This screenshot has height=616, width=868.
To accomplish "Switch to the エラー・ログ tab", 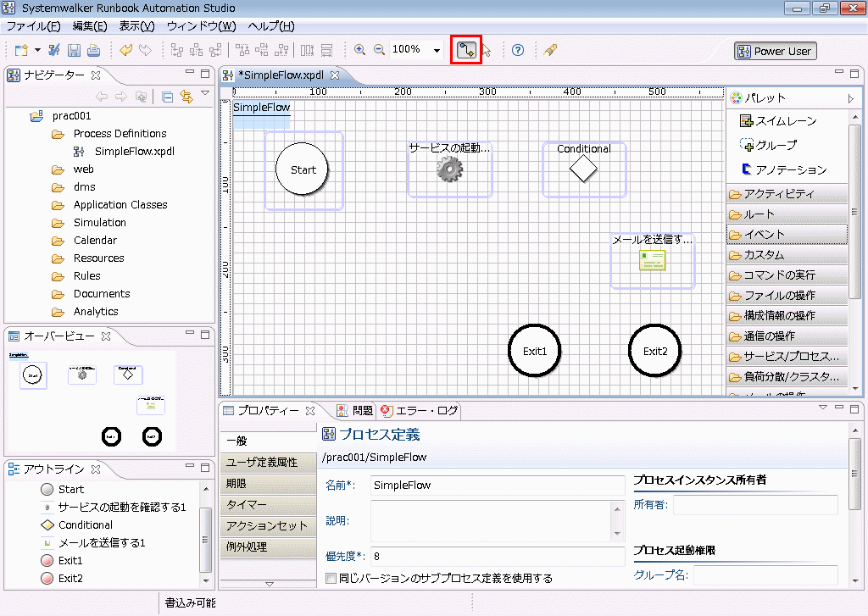I will 420,410.
